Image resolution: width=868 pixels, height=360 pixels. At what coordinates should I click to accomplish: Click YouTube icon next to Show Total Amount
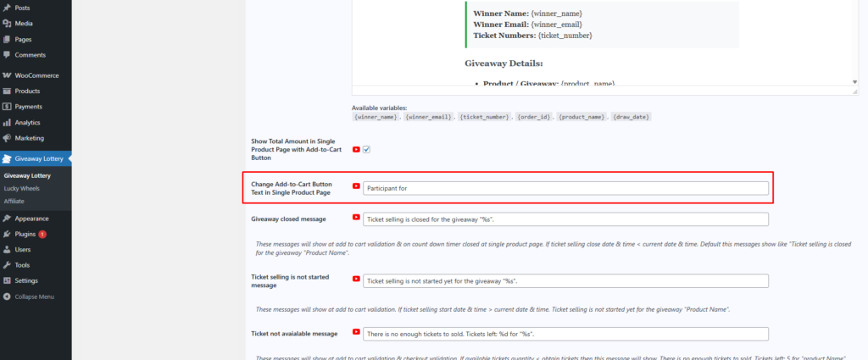click(356, 149)
